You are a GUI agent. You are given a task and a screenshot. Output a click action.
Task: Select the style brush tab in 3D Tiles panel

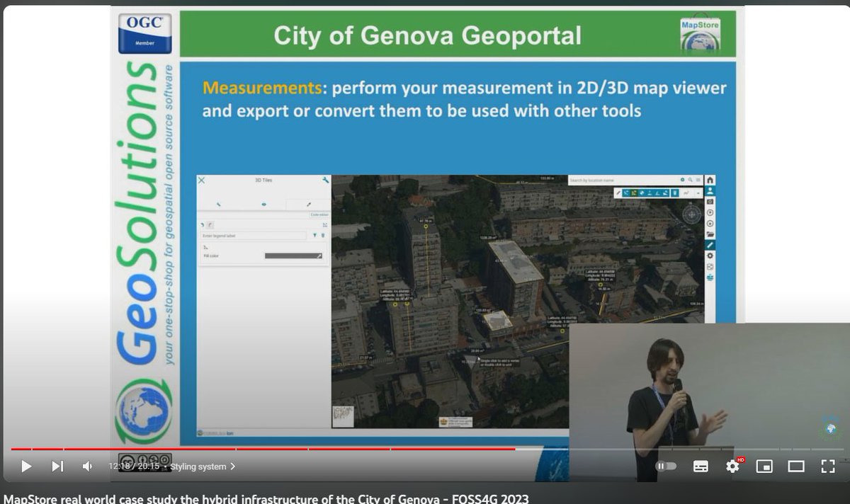tap(308, 204)
